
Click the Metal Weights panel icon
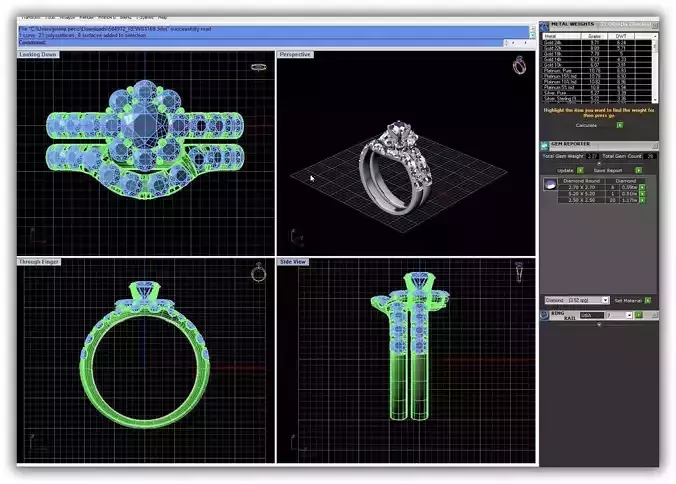tap(545, 26)
